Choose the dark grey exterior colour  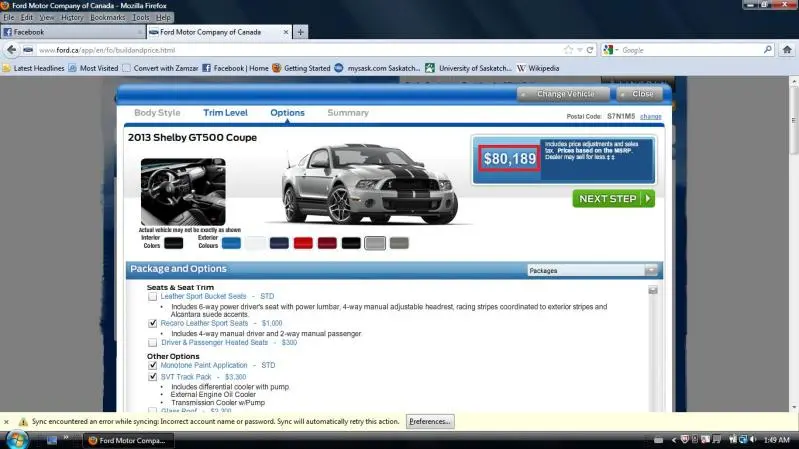(x=399, y=243)
